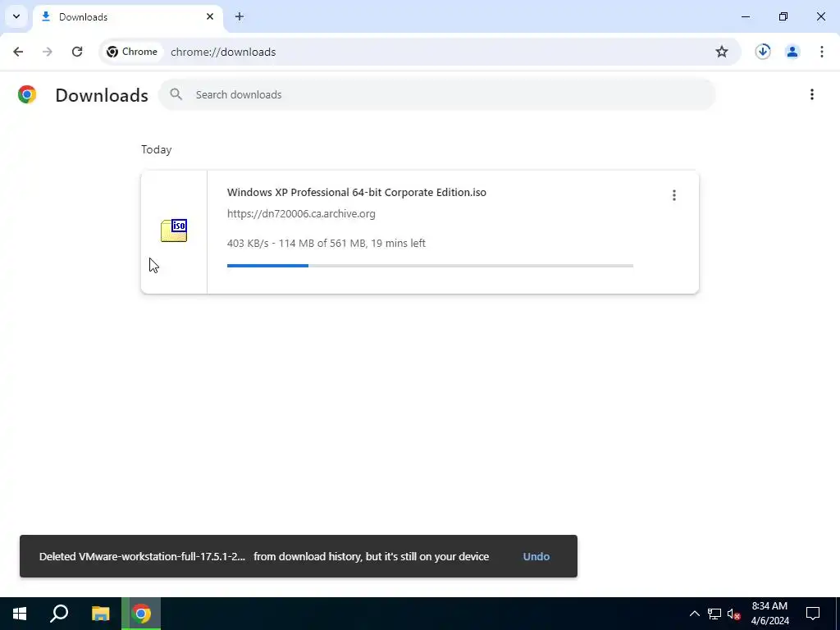Screen dimensions: 840x630
Task: Open File Explorer from taskbar
Action: coord(100,614)
